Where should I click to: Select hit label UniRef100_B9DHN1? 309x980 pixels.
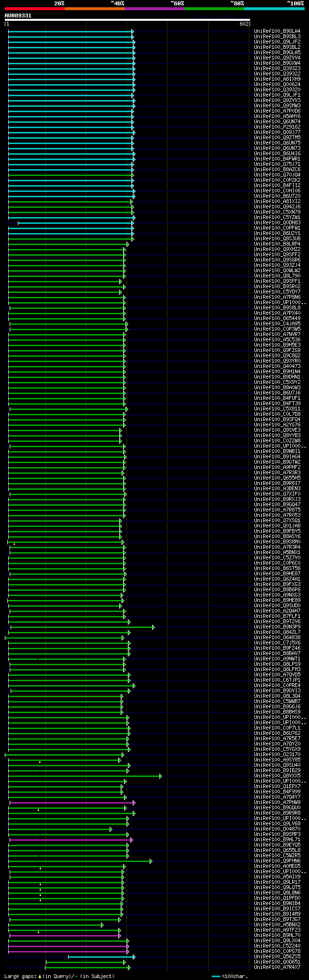point(277,377)
